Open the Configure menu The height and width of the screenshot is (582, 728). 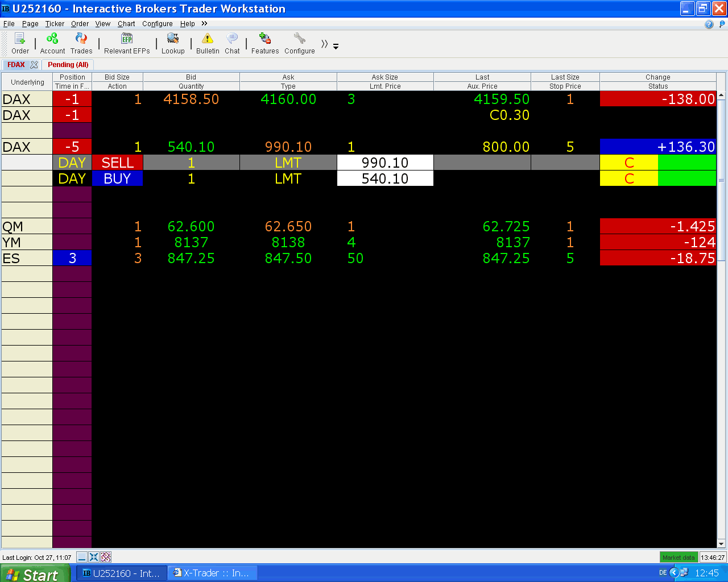pos(158,24)
